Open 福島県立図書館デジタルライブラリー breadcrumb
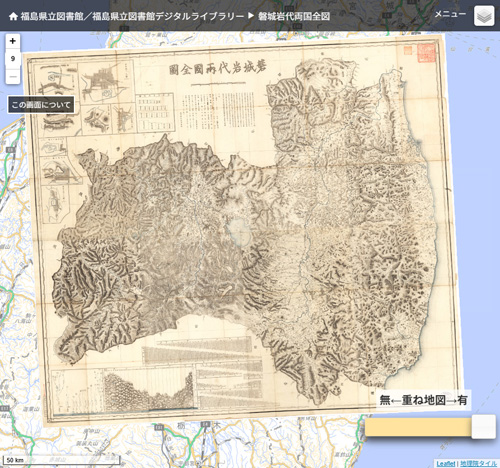 click(x=168, y=16)
